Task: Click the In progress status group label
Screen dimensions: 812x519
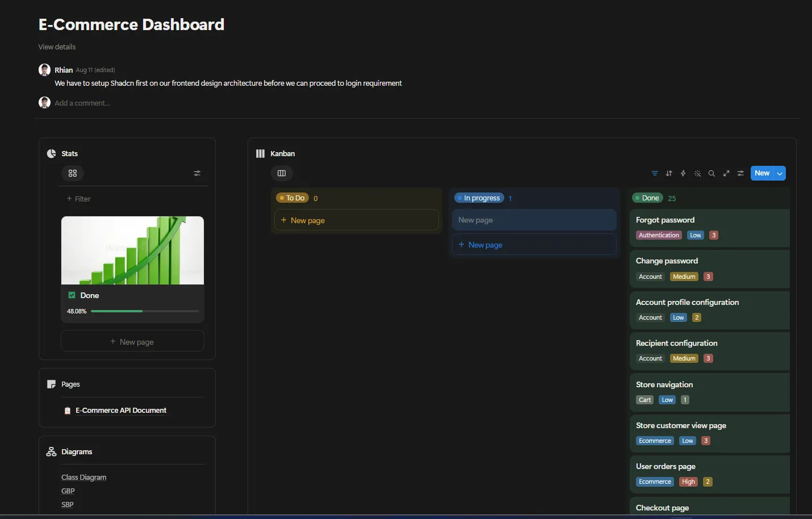Action: coord(479,198)
